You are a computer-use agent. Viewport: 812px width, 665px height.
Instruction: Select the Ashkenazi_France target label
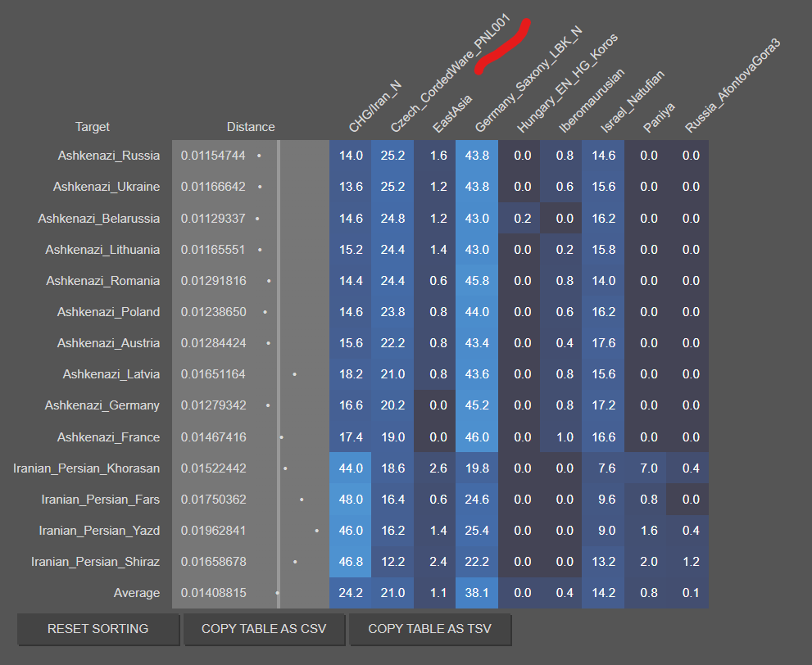108,437
